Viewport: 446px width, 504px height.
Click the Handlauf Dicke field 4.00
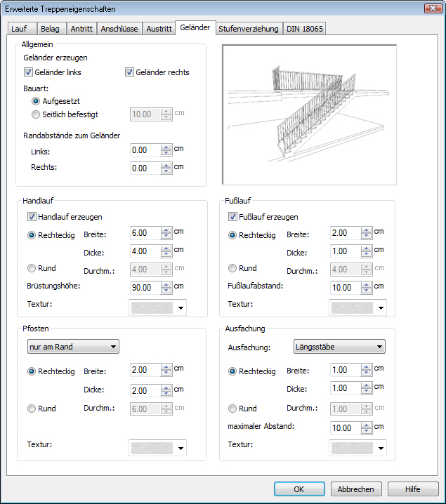[x=145, y=251]
